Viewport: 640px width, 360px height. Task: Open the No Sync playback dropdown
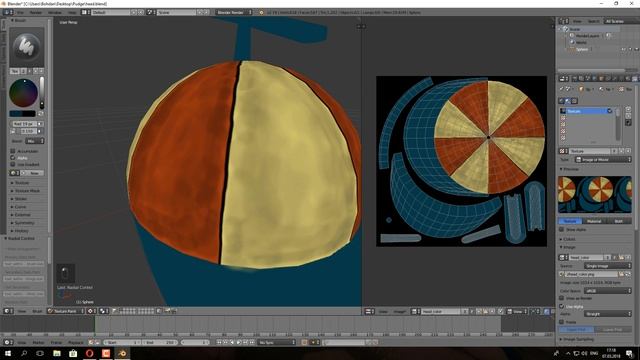click(276, 342)
